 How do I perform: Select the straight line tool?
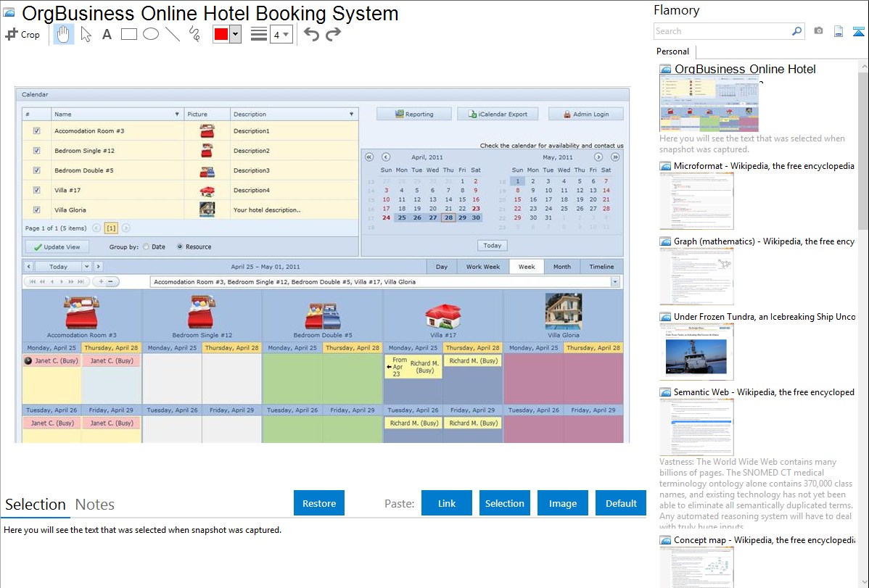[x=173, y=34]
